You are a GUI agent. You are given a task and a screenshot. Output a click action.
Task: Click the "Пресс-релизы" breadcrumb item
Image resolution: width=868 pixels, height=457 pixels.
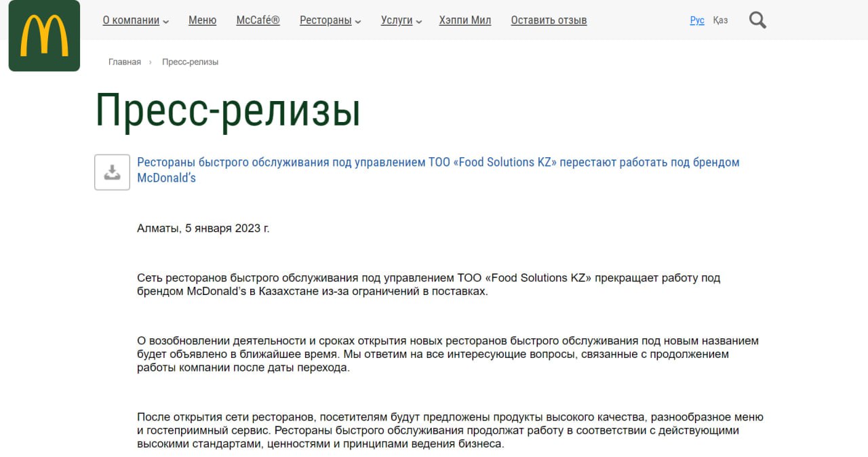pyautogui.click(x=190, y=62)
